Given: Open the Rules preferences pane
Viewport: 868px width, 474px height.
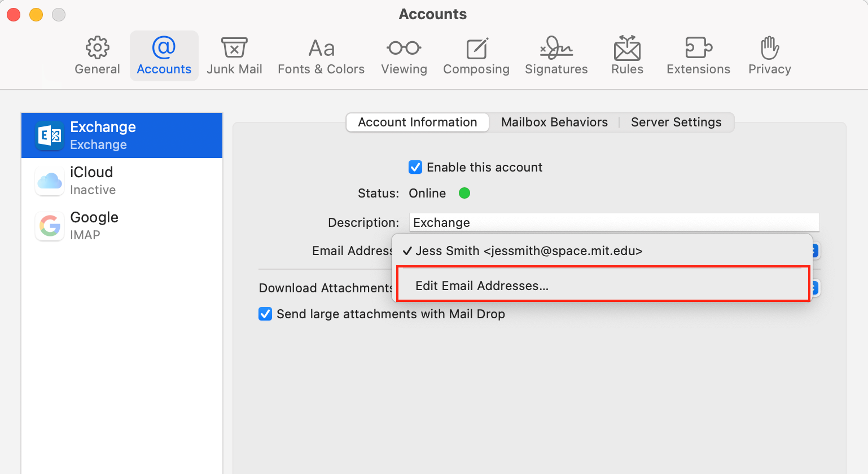Looking at the screenshot, I should (627, 56).
